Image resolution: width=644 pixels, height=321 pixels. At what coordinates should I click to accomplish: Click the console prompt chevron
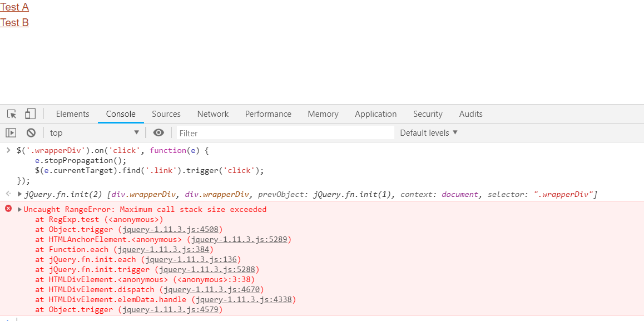click(x=8, y=150)
